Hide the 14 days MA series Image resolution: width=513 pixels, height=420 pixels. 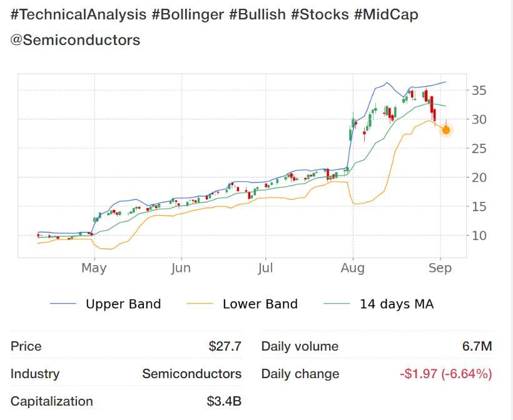[x=396, y=304]
